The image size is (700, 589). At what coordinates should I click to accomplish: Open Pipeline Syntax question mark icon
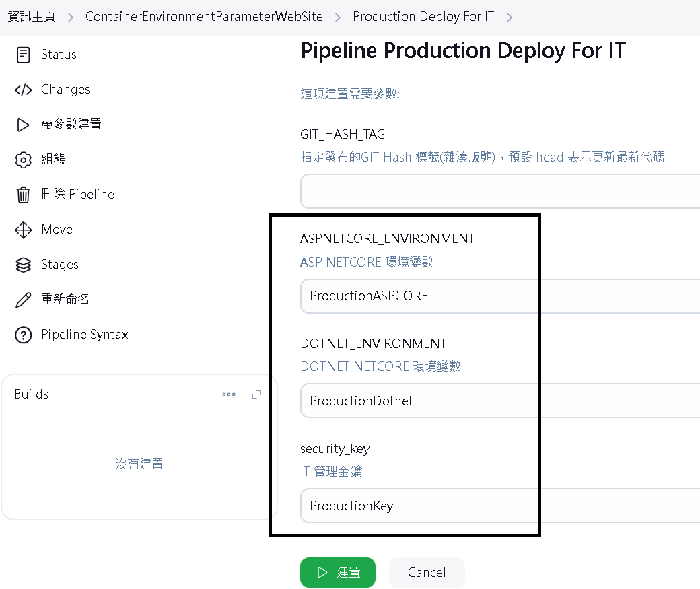[x=23, y=335]
